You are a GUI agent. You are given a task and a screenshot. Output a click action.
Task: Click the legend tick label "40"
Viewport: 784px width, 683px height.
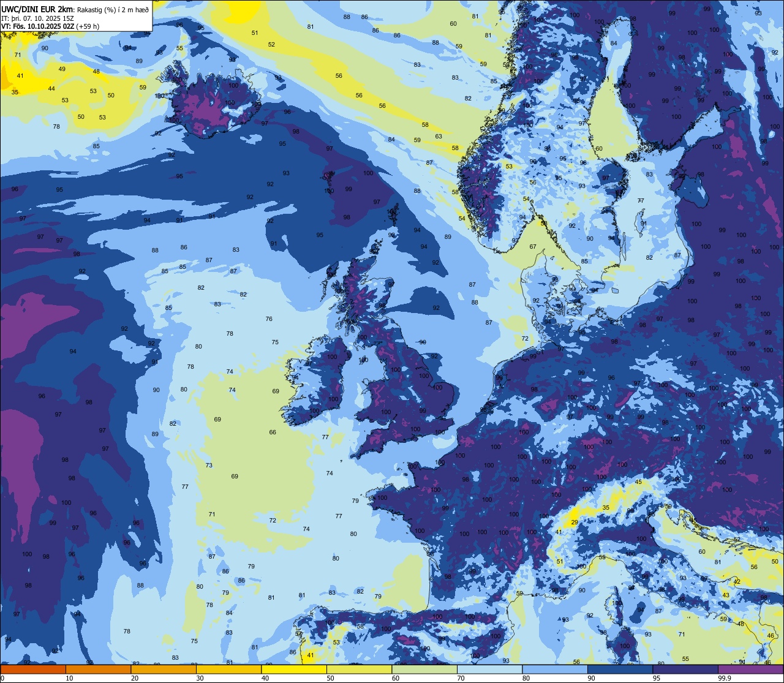pos(265,678)
